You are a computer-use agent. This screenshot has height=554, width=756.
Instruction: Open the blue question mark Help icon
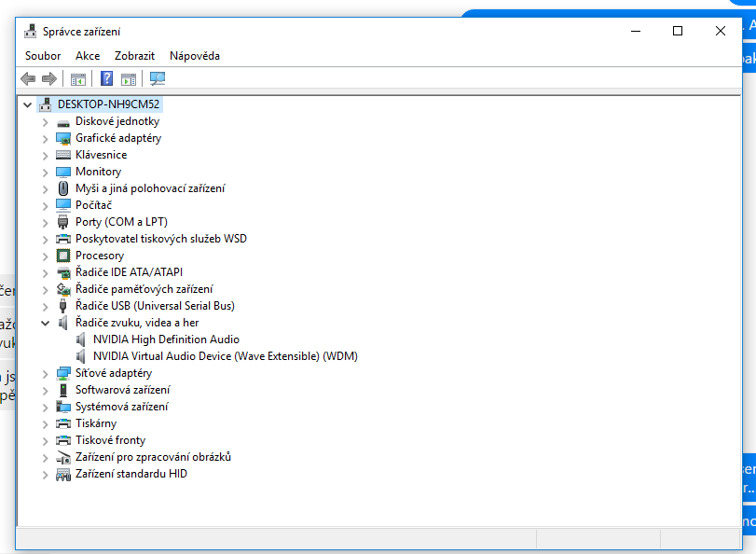pyautogui.click(x=106, y=78)
